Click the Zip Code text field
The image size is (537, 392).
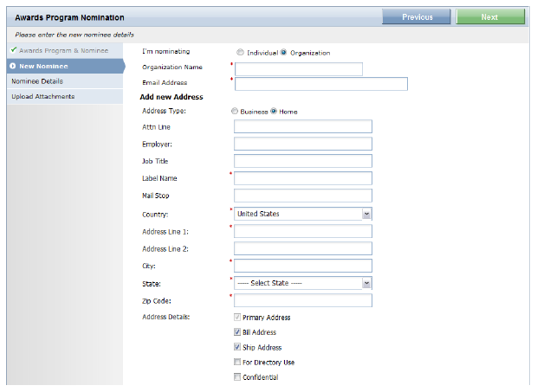click(302, 300)
